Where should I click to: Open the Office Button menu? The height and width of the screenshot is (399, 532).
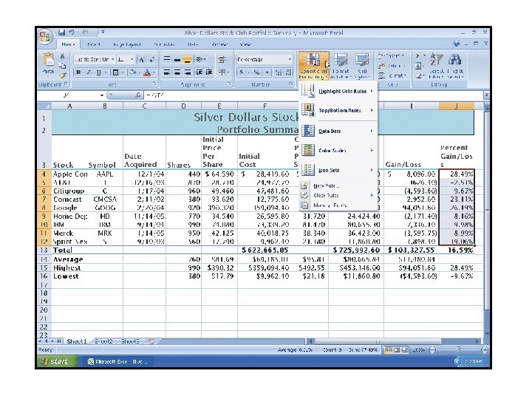(x=46, y=36)
